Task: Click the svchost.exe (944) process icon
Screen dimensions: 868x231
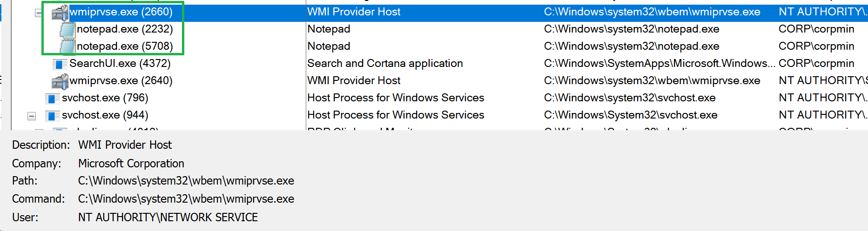Action: coord(52,115)
